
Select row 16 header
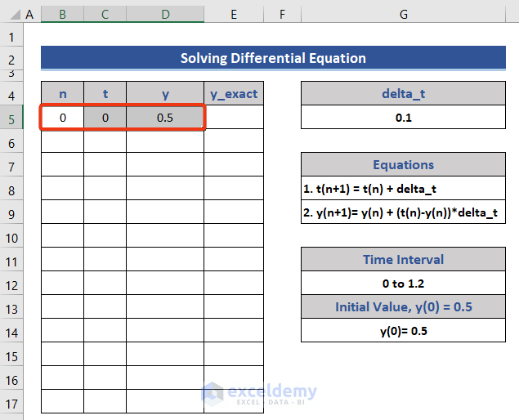(x=11, y=378)
